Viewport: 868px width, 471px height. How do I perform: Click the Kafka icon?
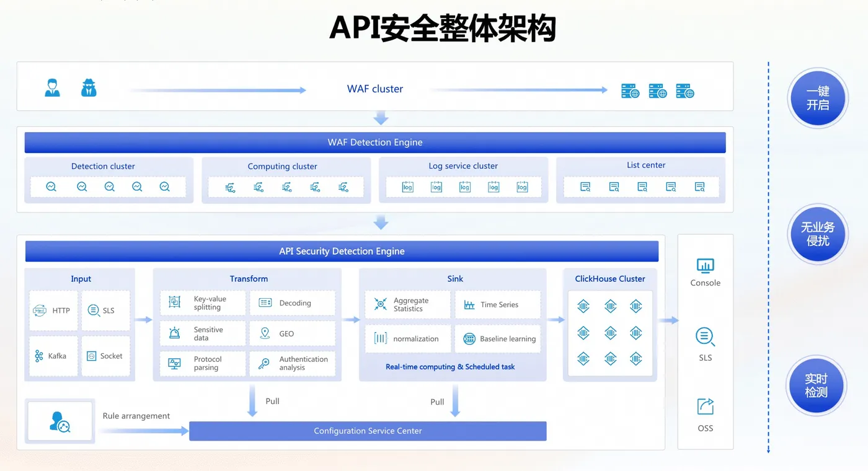pyautogui.click(x=39, y=356)
